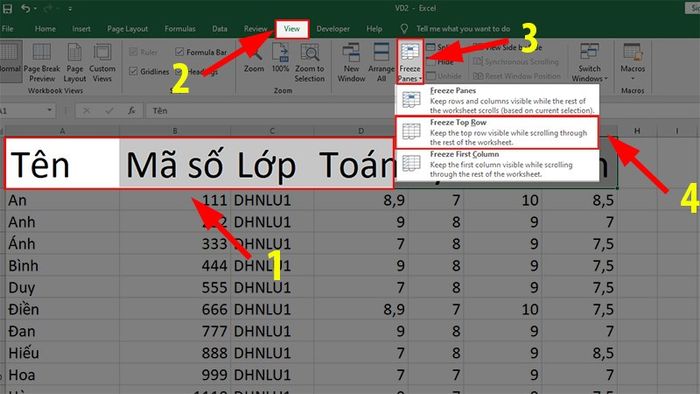Open Quick Access Toolbar customize arrow
The width and height of the screenshot is (700, 394).
click(x=70, y=8)
